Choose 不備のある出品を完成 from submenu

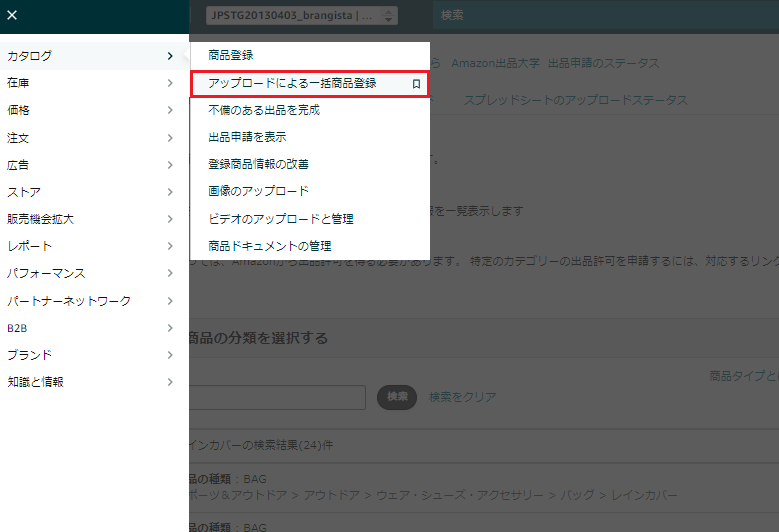click(x=264, y=110)
